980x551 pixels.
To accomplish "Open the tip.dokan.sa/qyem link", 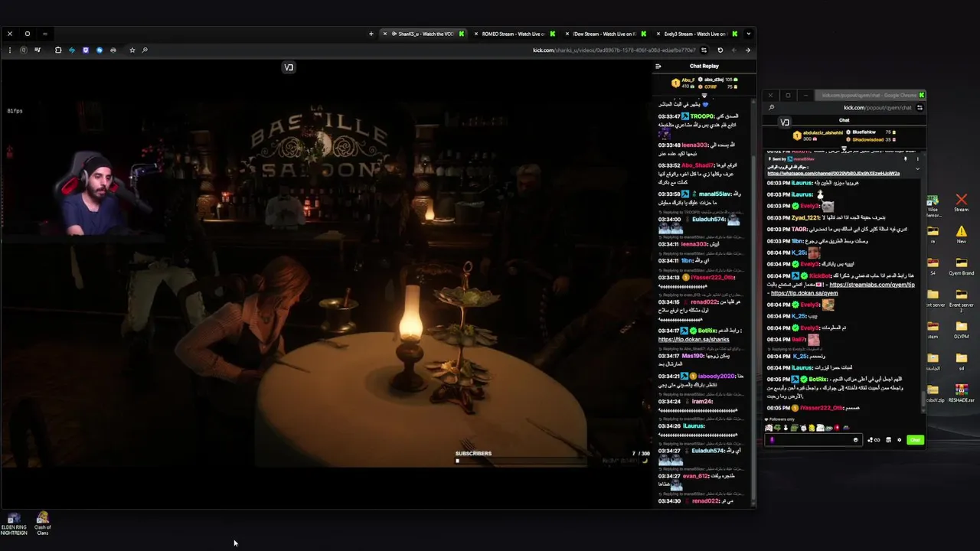I will (x=804, y=293).
